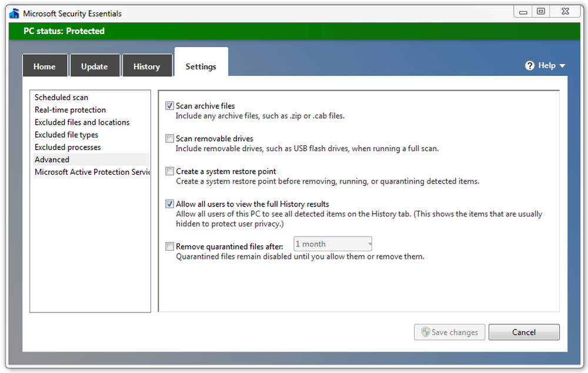588x373 pixels.
Task: Uncheck Scan archive files checkbox
Action: [x=169, y=106]
